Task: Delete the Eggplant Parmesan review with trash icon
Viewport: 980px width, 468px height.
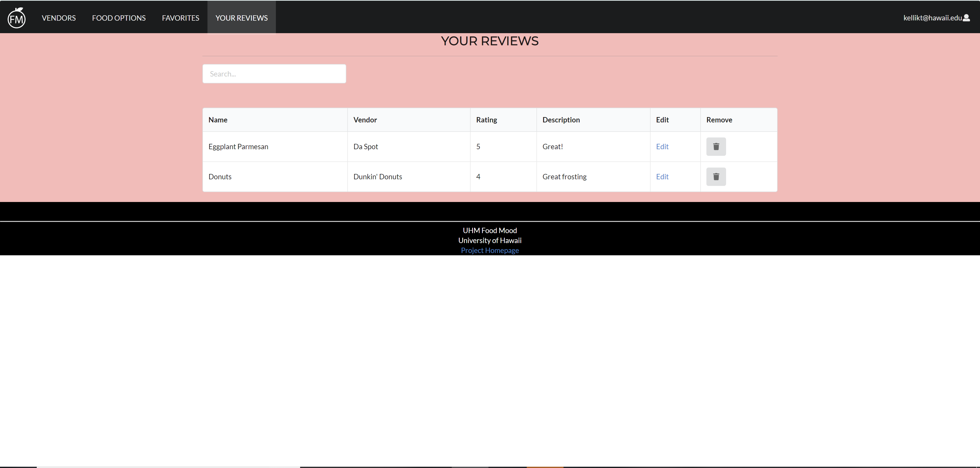Action: 716,146
